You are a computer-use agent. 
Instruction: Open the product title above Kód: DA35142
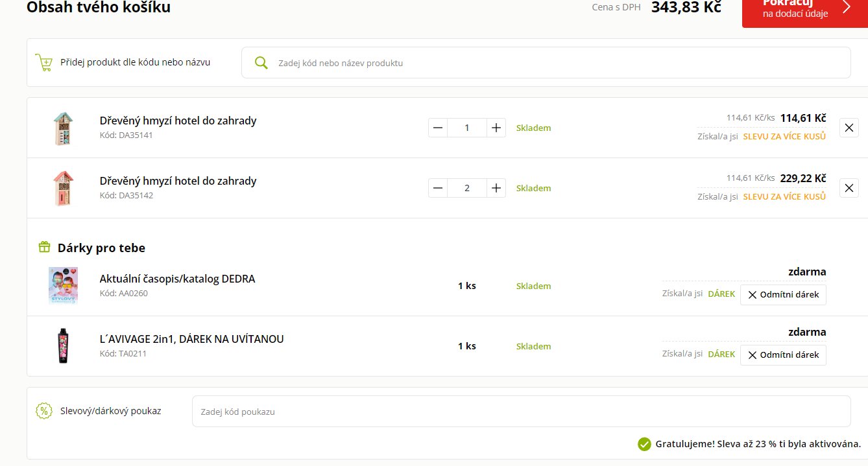[x=178, y=181]
